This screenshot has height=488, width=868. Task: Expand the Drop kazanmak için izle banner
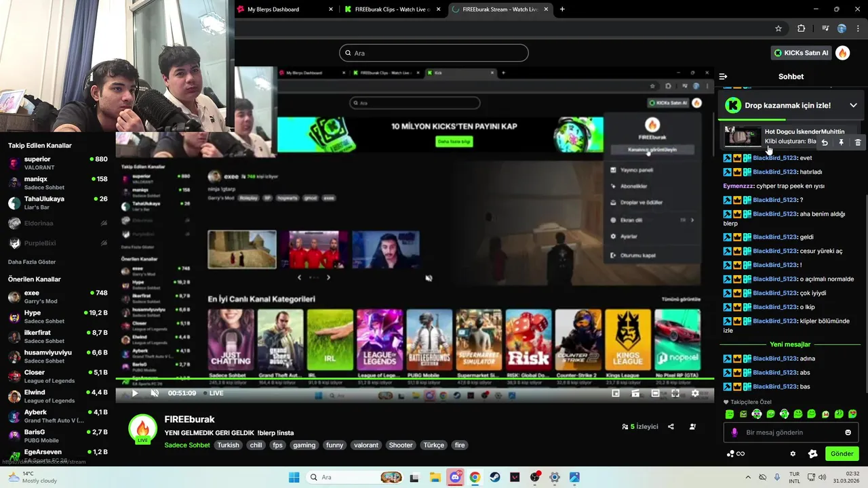click(x=853, y=105)
